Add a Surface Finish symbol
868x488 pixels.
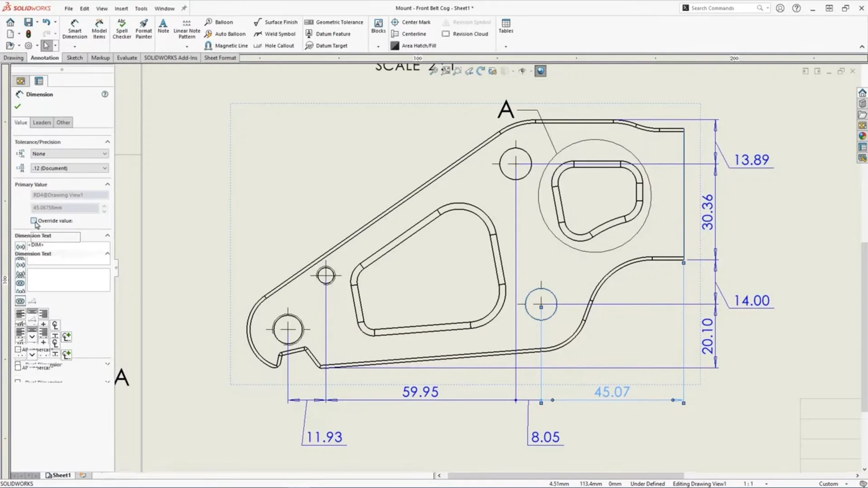275,22
